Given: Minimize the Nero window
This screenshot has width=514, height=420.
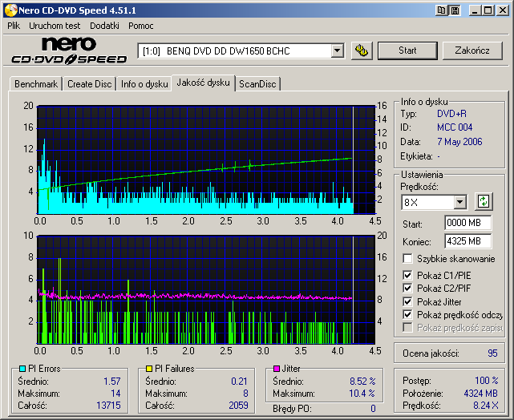Looking at the screenshot, I should (475, 10).
